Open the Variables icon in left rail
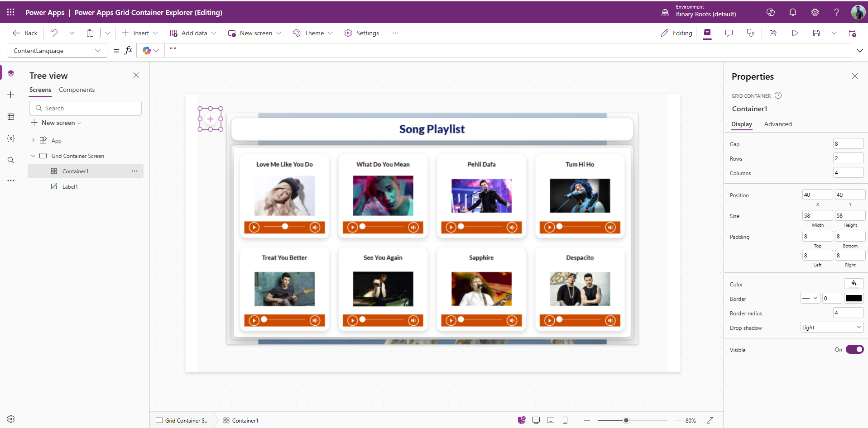Image resolution: width=868 pixels, height=428 pixels. tap(11, 138)
